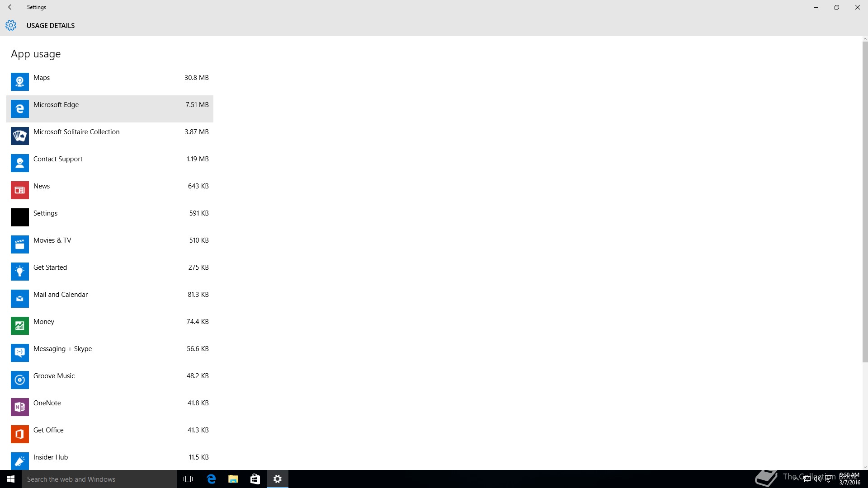Click the 643 KB usage value

pyautogui.click(x=198, y=186)
